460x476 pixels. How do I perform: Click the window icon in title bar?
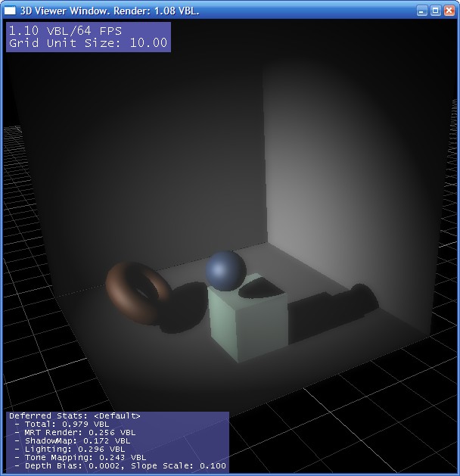tap(10, 11)
